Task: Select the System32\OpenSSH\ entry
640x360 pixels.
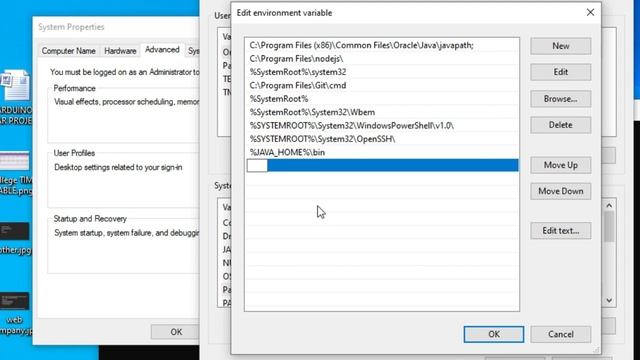Action: tap(382, 139)
